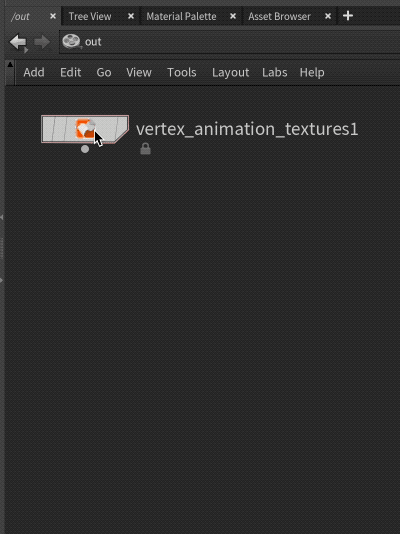400x534 pixels.
Task: Open the Labs menu
Action: click(x=274, y=72)
